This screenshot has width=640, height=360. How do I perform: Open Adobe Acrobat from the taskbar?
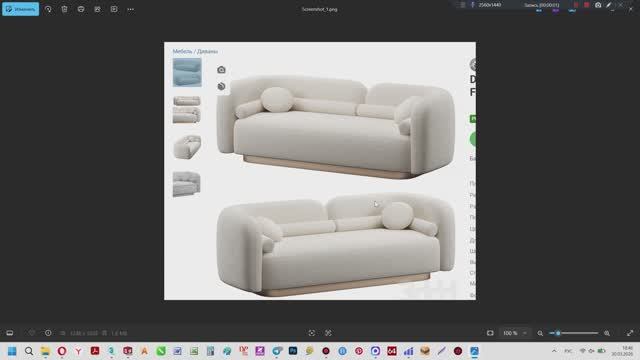pyautogui.click(x=95, y=351)
